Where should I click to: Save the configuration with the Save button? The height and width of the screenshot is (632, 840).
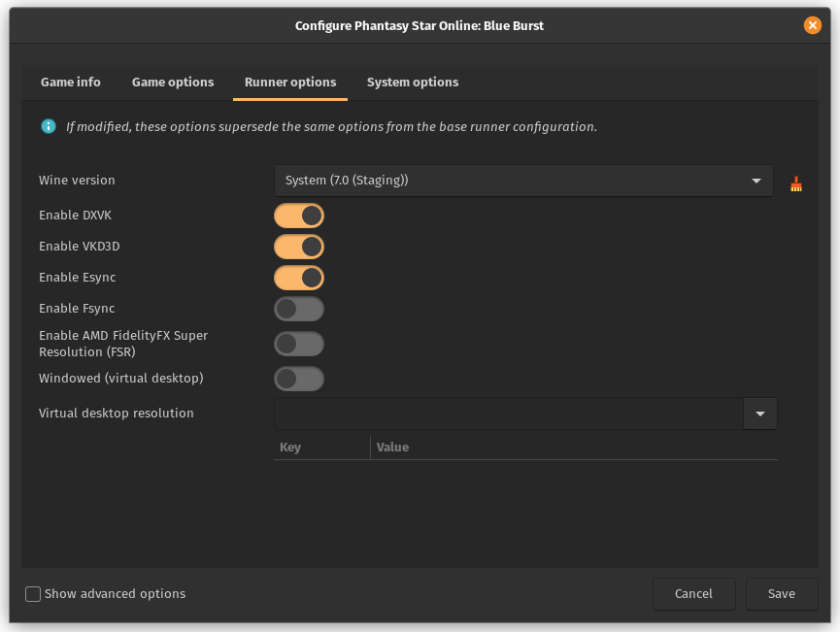[x=782, y=594]
